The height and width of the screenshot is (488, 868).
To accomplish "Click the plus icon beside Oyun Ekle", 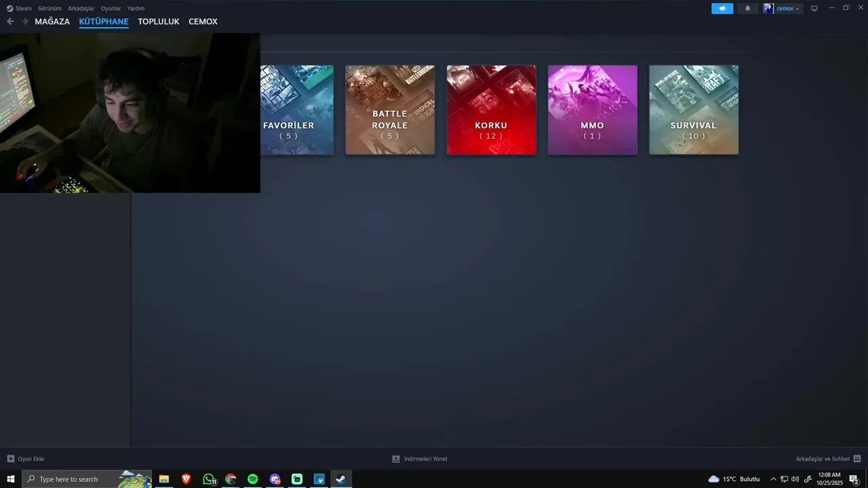I will click(10, 459).
